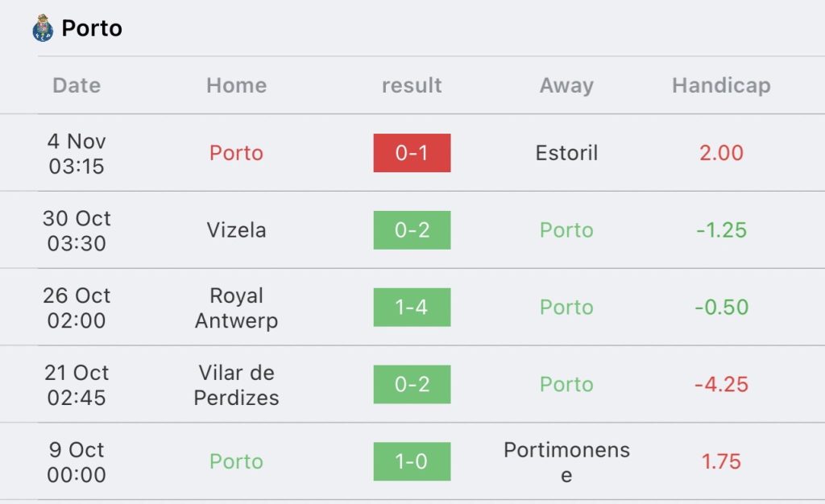The width and height of the screenshot is (825, 504).
Task: Select the -1.25 handicap value
Action: [721, 230]
